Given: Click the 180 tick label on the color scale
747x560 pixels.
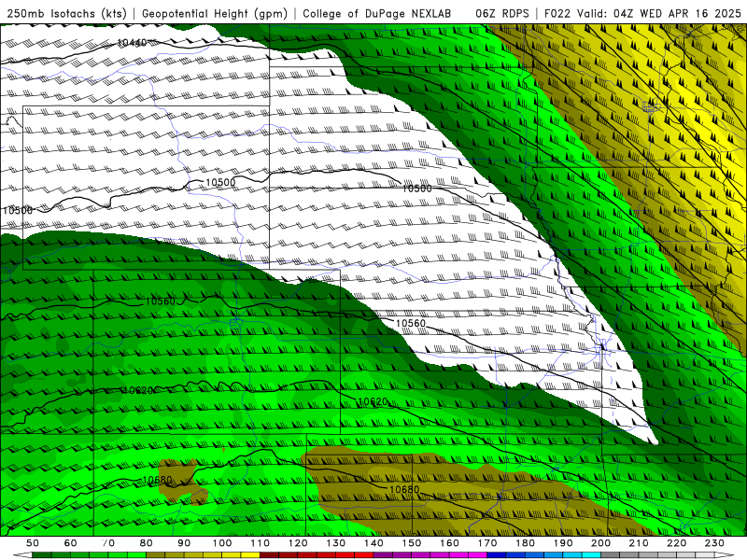Looking at the screenshot, I should click(x=525, y=543).
